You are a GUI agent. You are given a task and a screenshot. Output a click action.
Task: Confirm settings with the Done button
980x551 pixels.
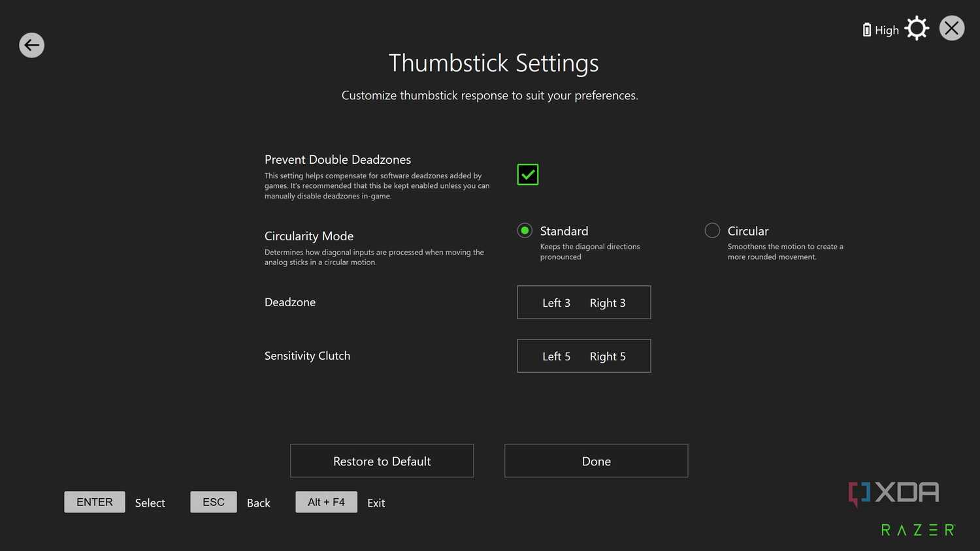[596, 461]
